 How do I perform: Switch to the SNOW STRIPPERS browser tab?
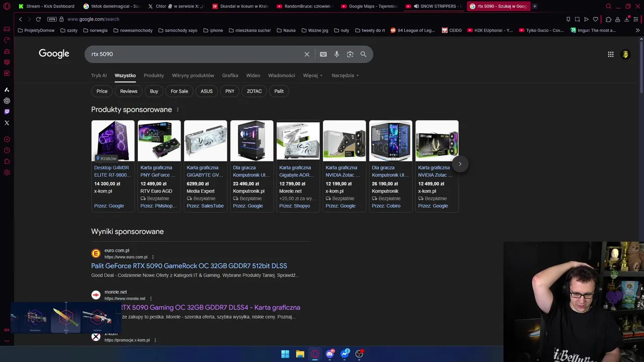pos(434,6)
